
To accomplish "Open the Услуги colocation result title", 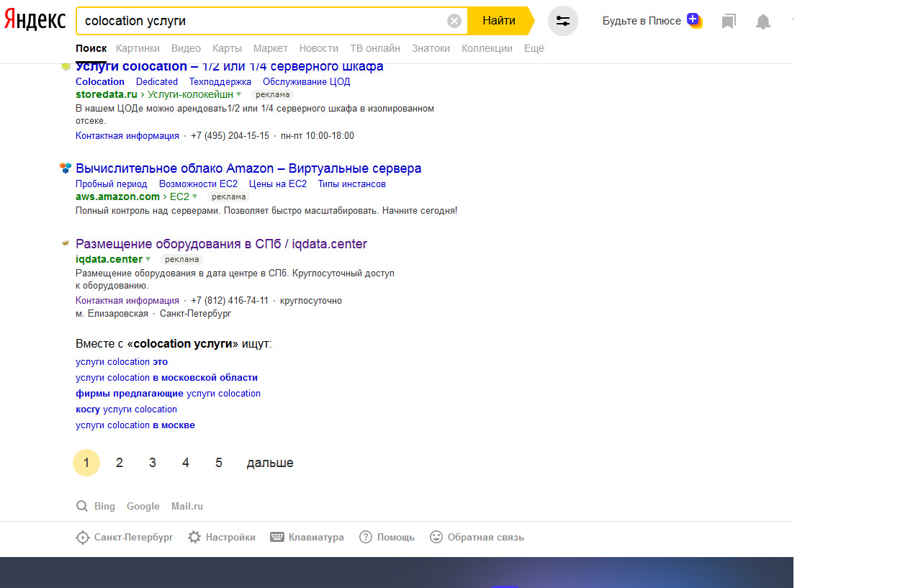I will tap(230, 67).
